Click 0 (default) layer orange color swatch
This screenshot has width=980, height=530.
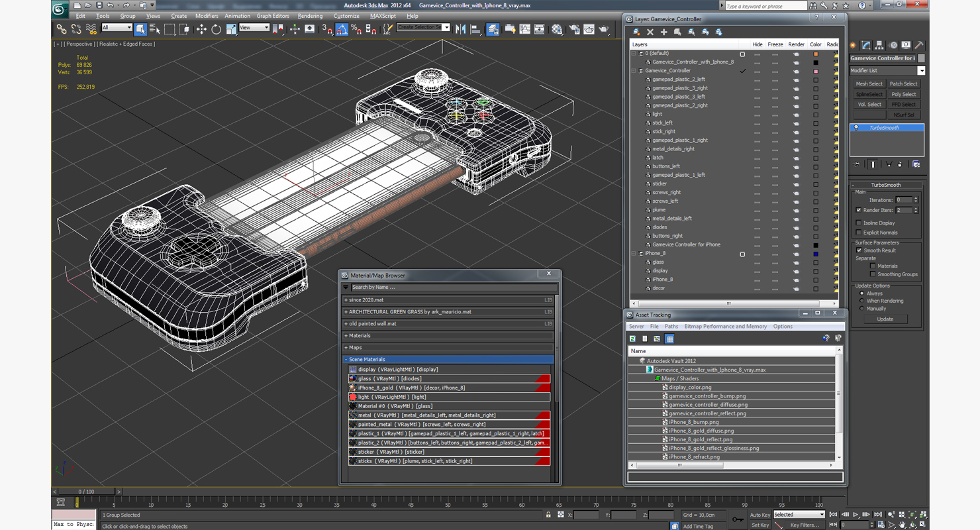[x=816, y=54]
